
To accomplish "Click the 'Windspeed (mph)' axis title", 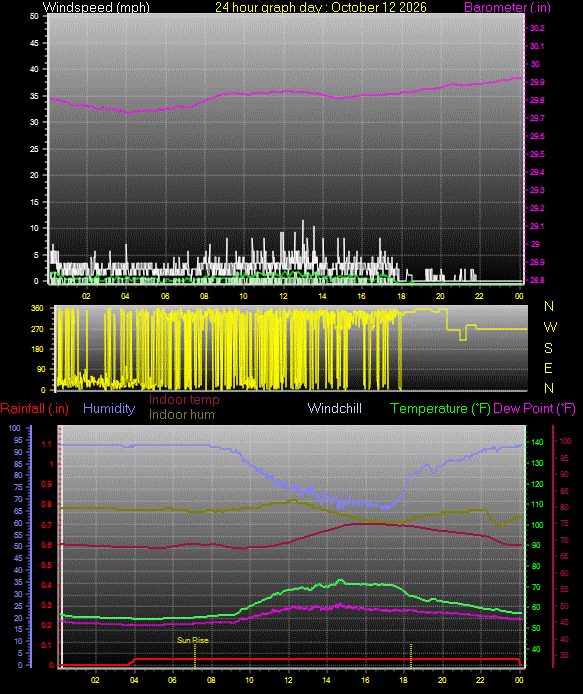I will 96,7.
